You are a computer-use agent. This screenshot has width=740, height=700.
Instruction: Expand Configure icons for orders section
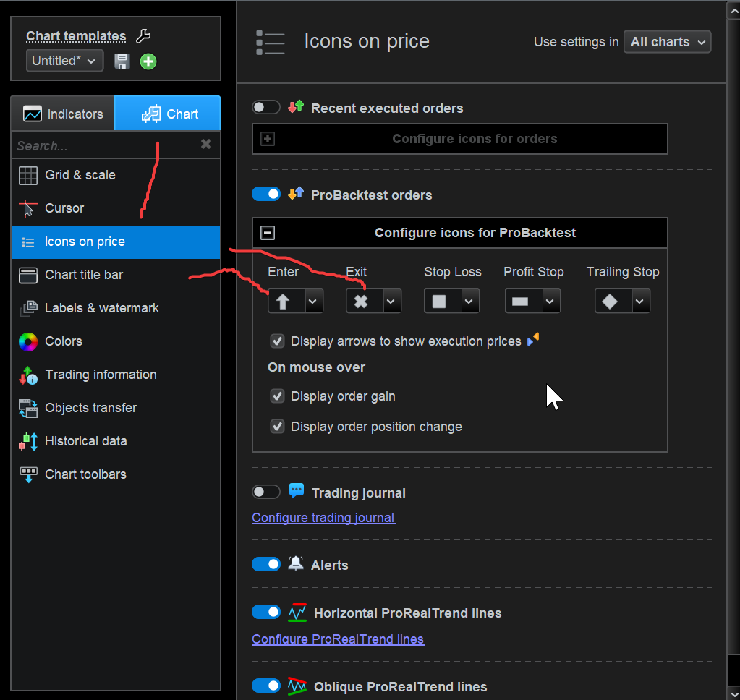tap(268, 139)
